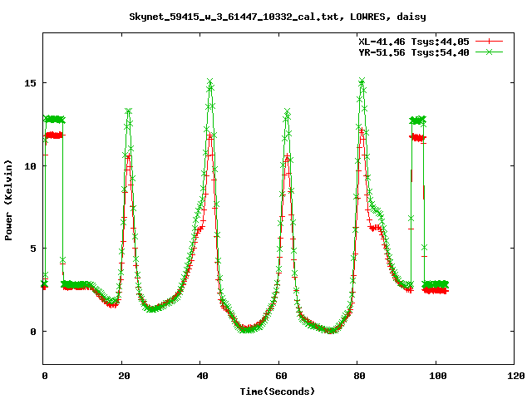
Task: Click the green peak near 62 seconds
Action: tap(288, 111)
